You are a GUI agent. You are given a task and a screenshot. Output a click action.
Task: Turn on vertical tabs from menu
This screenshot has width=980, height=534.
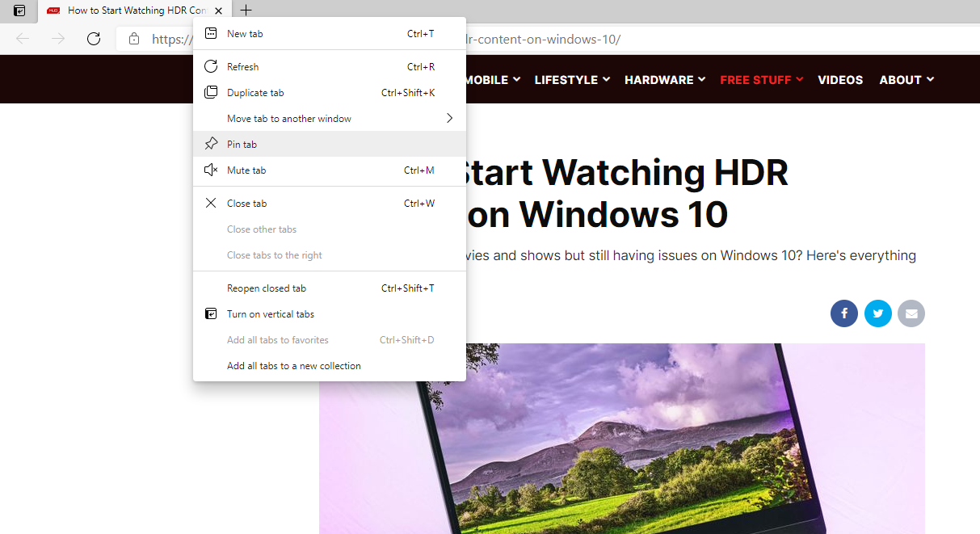[271, 314]
